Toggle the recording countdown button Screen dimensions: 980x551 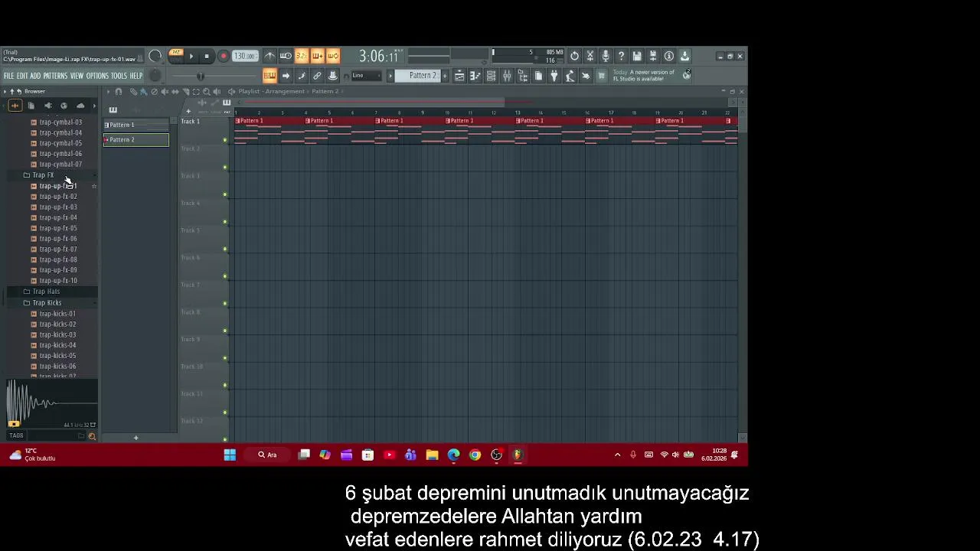point(302,56)
